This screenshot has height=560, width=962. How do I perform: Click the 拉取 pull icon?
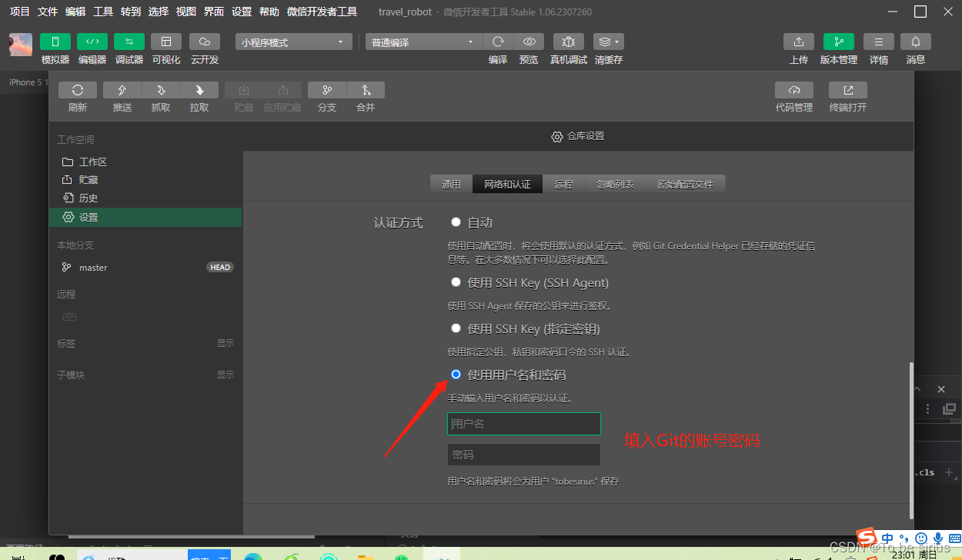199,90
